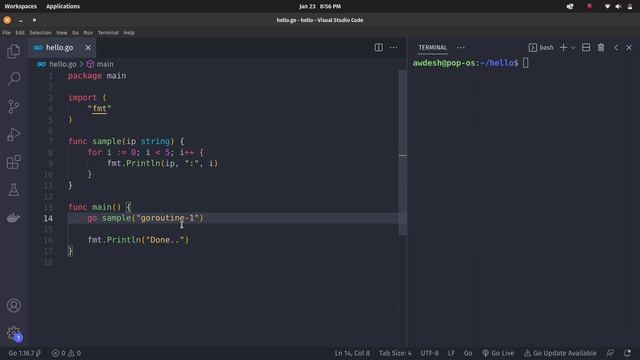Image resolution: width=640 pixels, height=360 pixels.
Task: Open the Help menu
Action: 129,33
